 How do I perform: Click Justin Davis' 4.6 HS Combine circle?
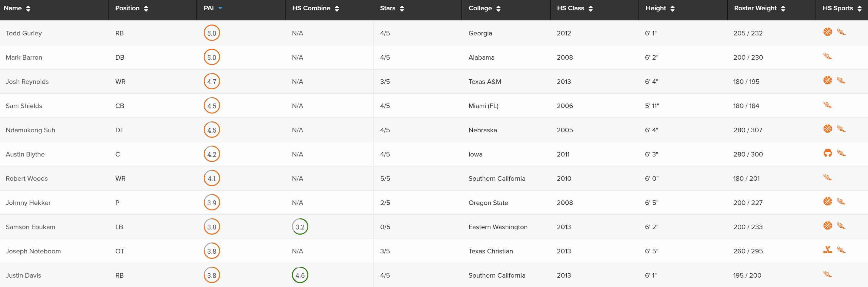pyautogui.click(x=300, y=275)
